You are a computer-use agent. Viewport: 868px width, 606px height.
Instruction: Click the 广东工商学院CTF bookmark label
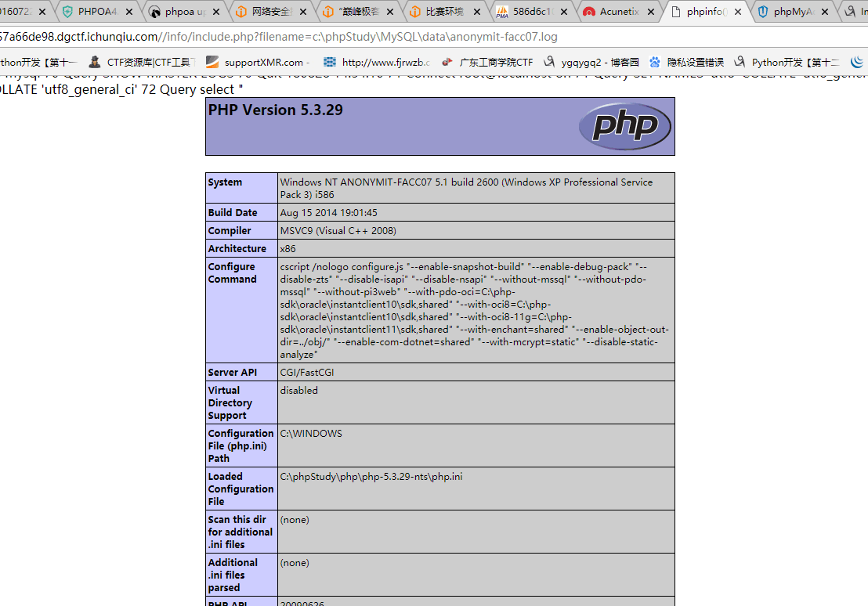[496, 63]
